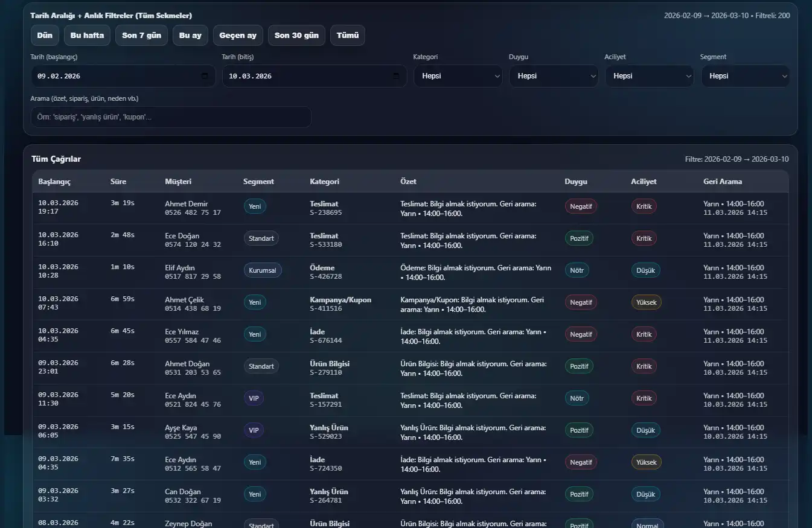The image size is (812, 528).
Task: Click the Tümü filter button
Action: (348, 36)
